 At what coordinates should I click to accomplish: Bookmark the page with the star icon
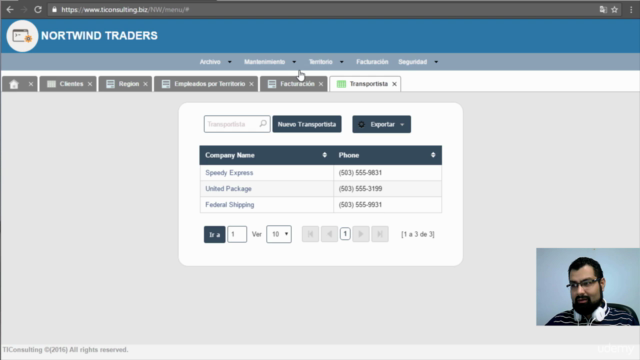click(x=614, y=9)
